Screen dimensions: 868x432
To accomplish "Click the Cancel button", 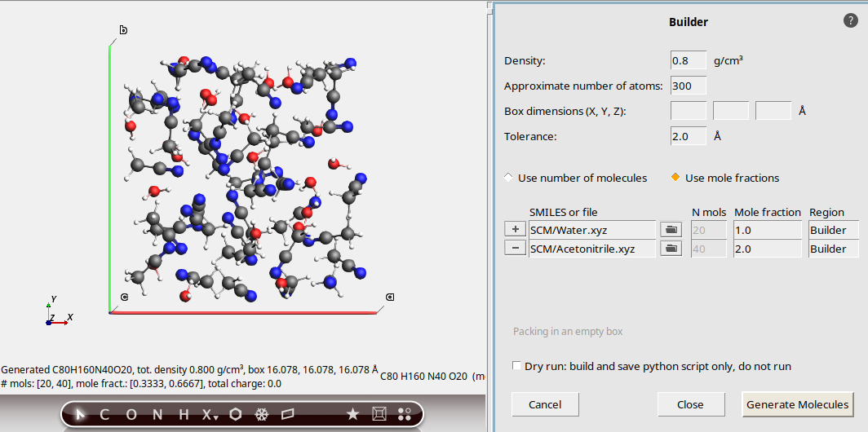I will tap(545, 404).
